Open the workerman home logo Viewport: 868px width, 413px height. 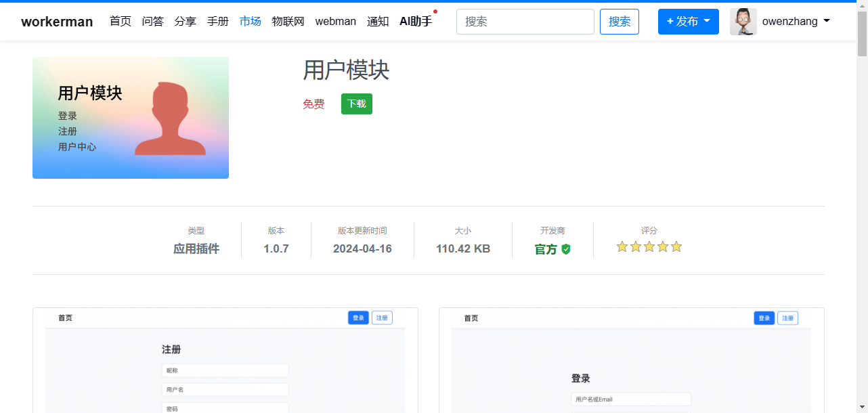coord(57,22)
